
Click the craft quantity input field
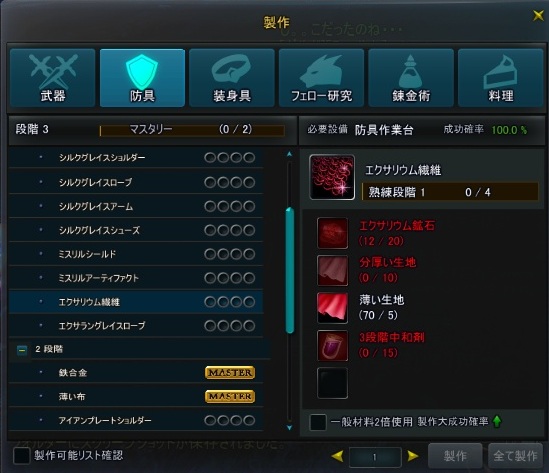coord(375,457)
